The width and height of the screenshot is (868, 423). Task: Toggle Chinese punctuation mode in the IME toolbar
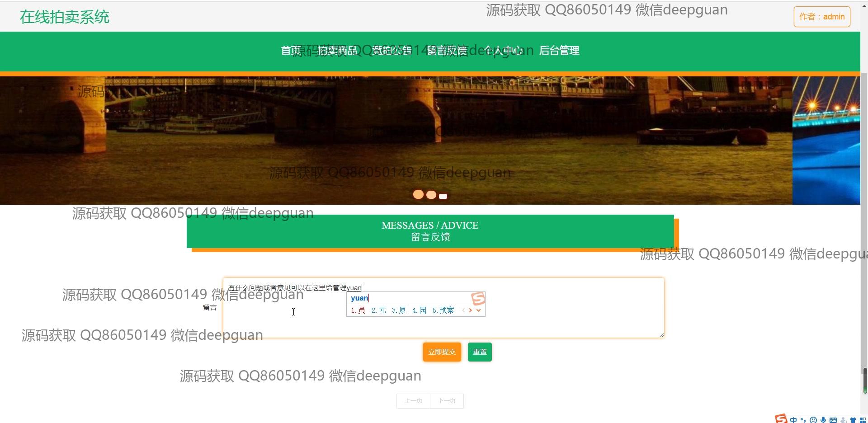[x=803, y=420]
